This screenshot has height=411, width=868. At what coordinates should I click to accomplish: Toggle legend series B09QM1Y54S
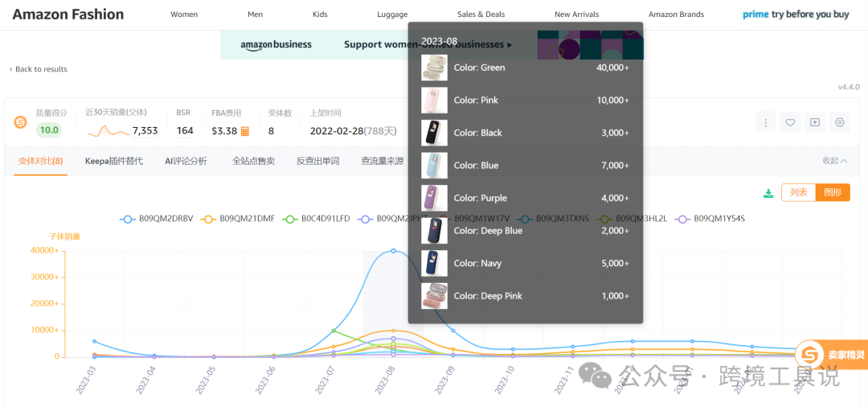coord(710,219)
